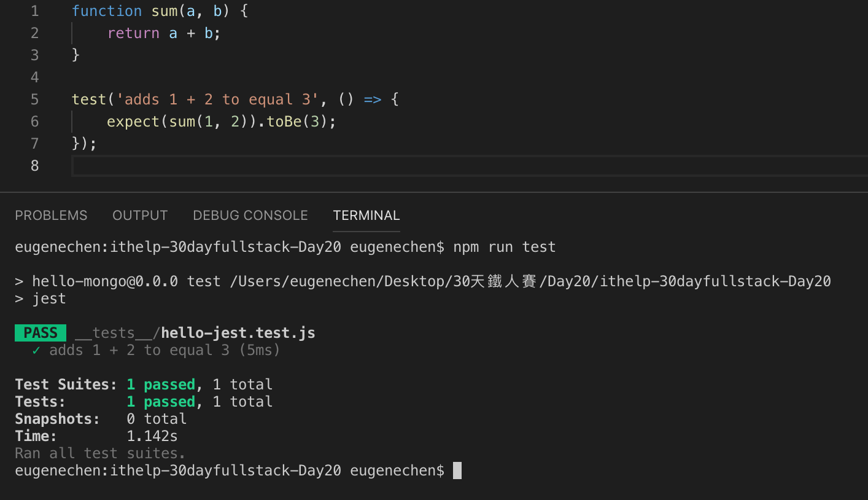868x500 pixels.
Task: Click the TERMINAL tab
Action: (x=366, y=216)
